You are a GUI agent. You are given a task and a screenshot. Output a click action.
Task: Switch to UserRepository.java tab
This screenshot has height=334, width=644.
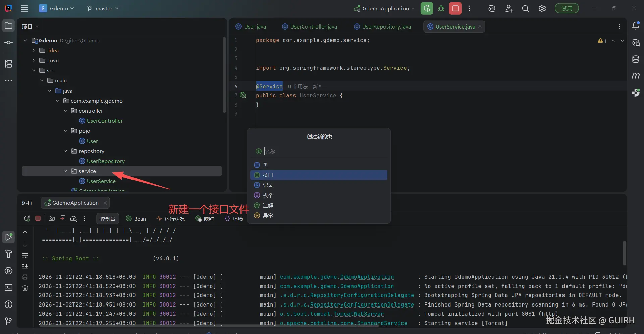pyautogui.click(x=382, y=26)
